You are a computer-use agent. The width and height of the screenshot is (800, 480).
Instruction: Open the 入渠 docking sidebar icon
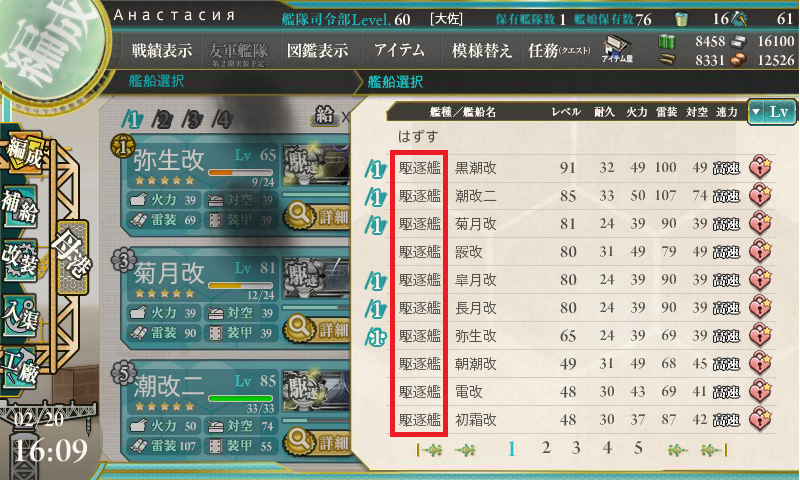(19, 314)
